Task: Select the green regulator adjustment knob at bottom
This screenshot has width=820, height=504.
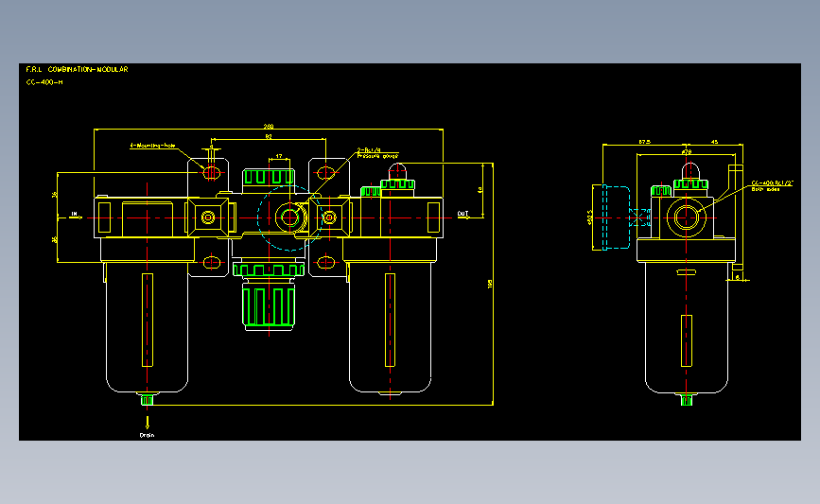Action: tap(269, 305)
